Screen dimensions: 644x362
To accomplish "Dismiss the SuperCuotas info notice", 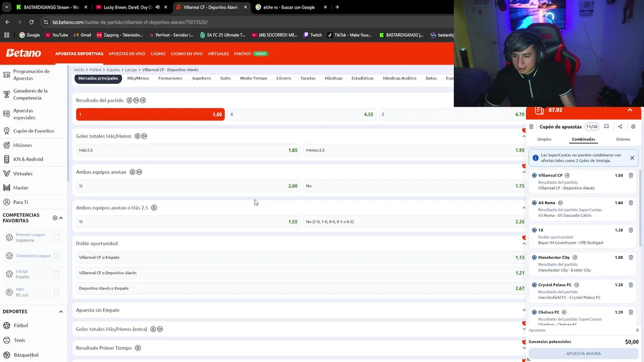I will tap(632, 158).
